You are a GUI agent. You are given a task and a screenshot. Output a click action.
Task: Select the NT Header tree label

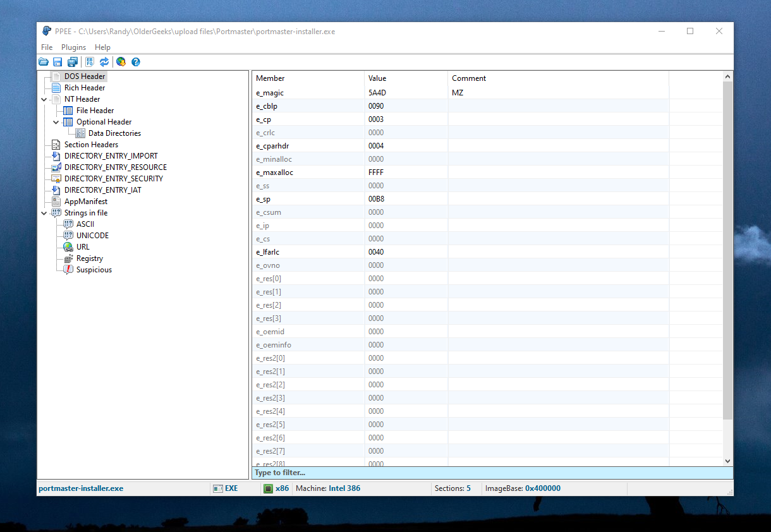coord(82,99)
